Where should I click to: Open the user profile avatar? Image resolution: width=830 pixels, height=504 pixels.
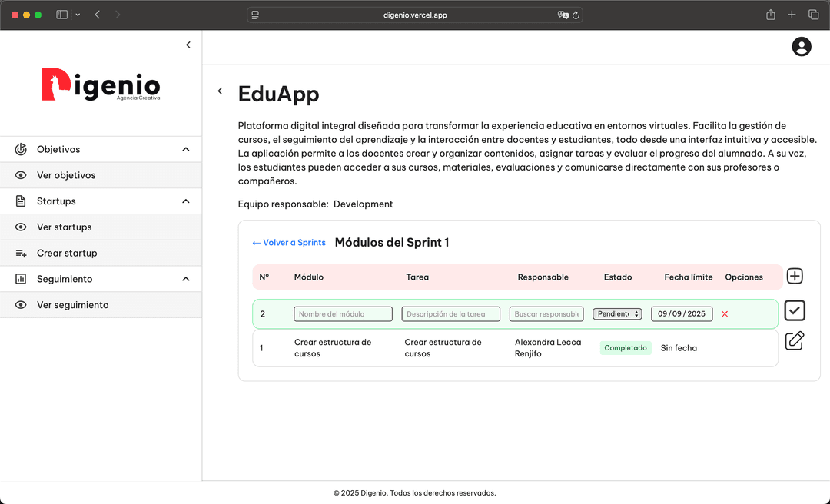[802, 47]
